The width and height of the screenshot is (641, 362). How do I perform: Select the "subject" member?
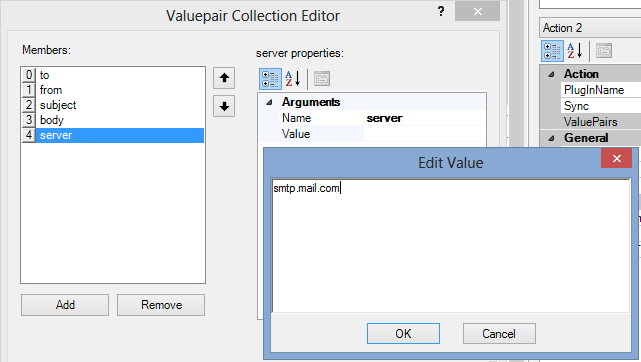pyautogui.click(x=120, y=105)
